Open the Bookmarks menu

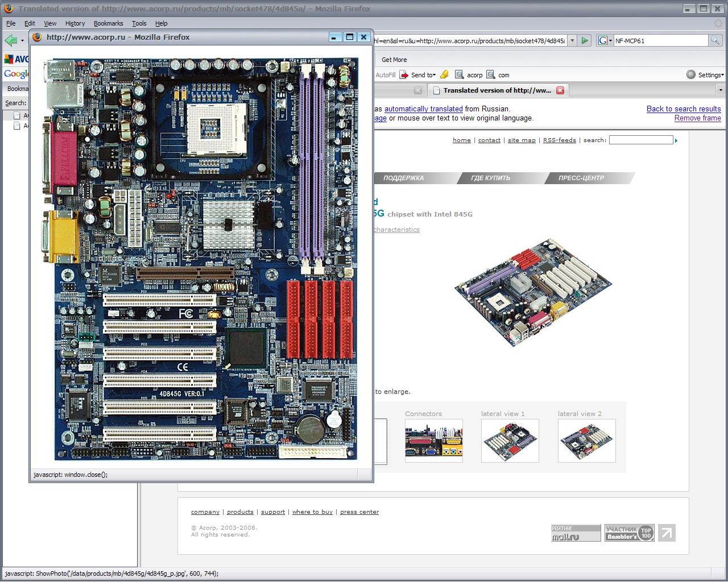tap(108, 23)
